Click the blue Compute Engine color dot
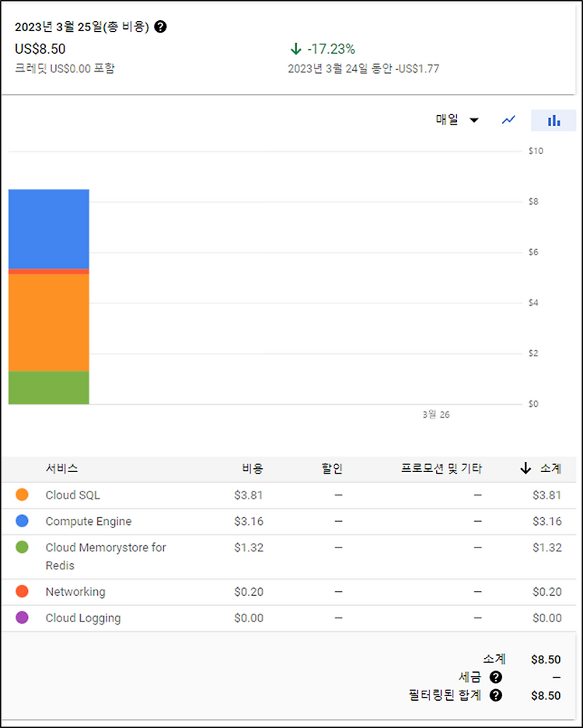This screenshot has height=728, width=583. coord(22,521)
